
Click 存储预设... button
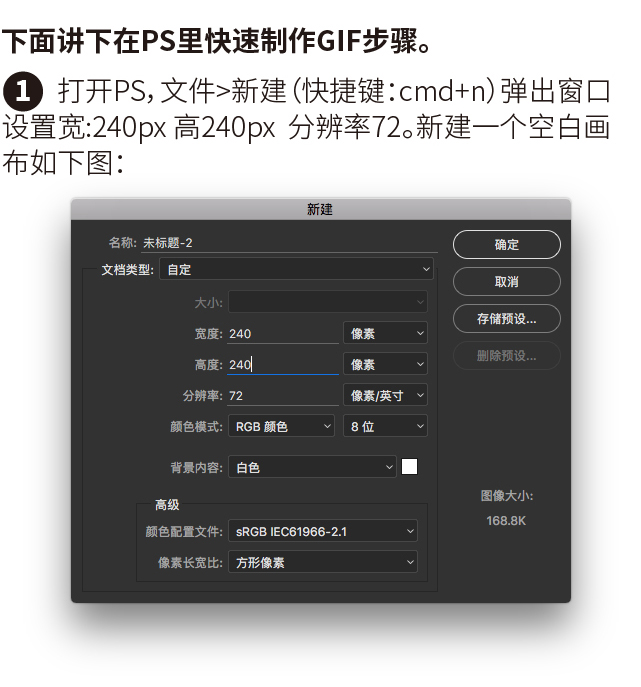(x=506, y=319)
